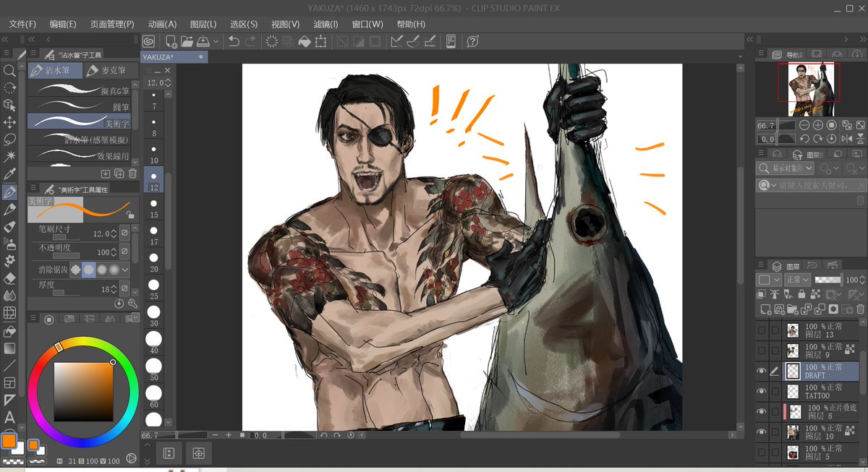Switch to the 麦克笔 marker tab

tap(111, 71)
